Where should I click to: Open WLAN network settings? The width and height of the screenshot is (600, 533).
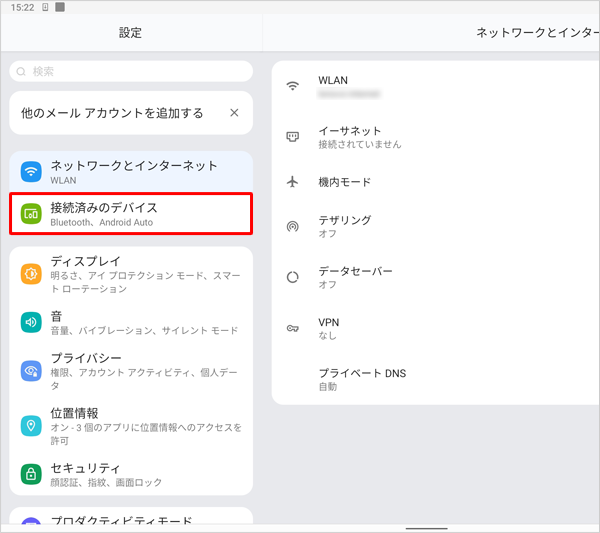pyautogui.click(x=435, y=86)
